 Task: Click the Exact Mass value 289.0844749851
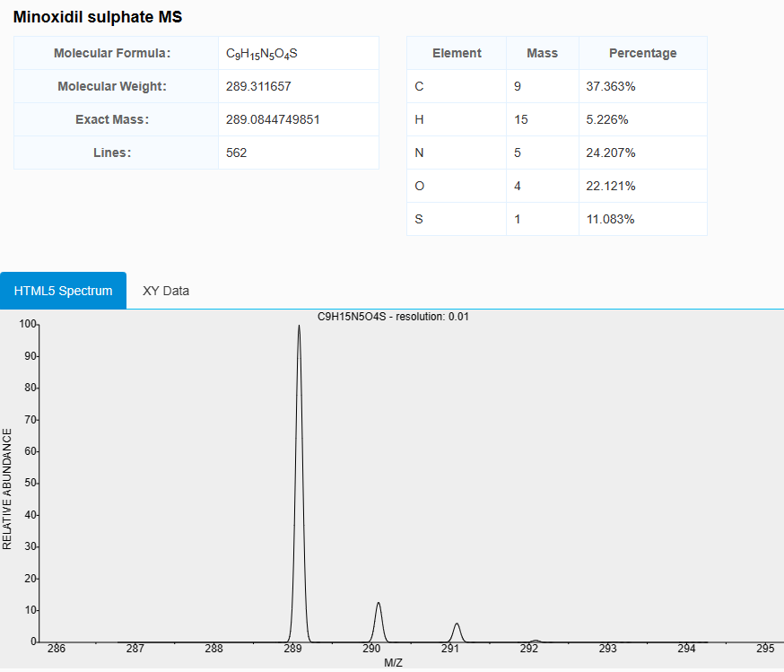pyautogui.click(x=273, y=119)
